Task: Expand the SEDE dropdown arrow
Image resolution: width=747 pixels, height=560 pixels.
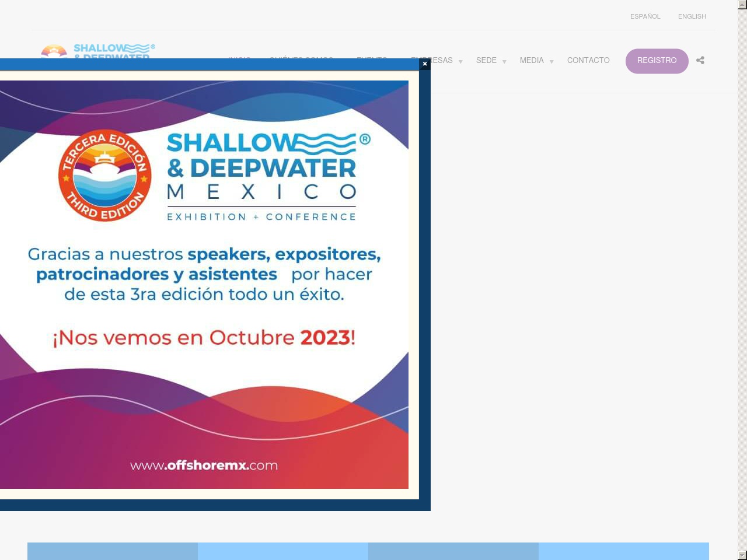Action: click(x=504, y=62)
